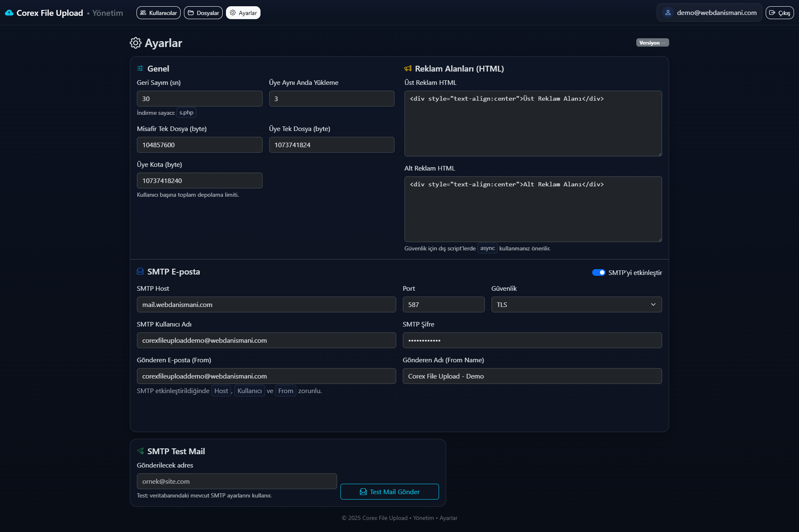Disable the SMTP'yi etkinleştir switch

click(598, 272)
